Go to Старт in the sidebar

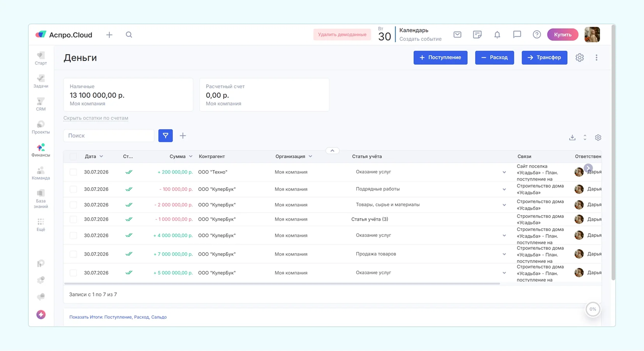point(41,58)
